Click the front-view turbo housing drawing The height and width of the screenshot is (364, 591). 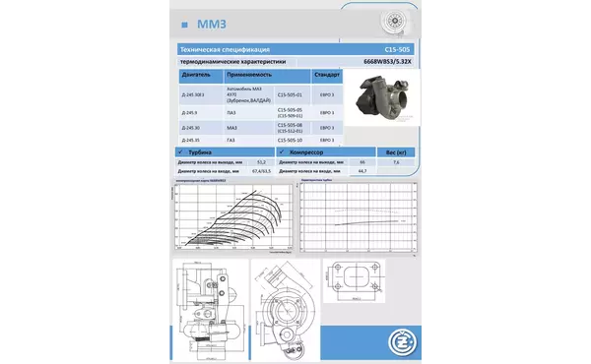[286, 310]
